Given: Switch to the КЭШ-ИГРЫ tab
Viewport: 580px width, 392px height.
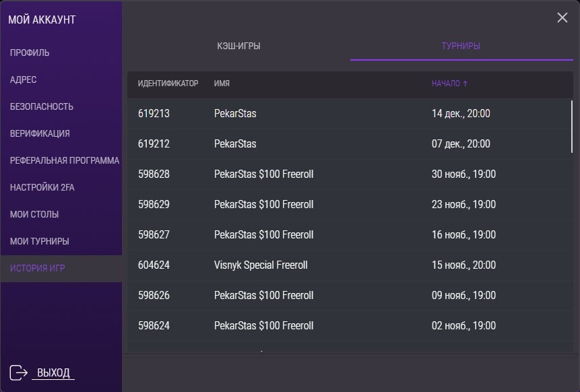Looking at the screenshot, I should [238, 46].
